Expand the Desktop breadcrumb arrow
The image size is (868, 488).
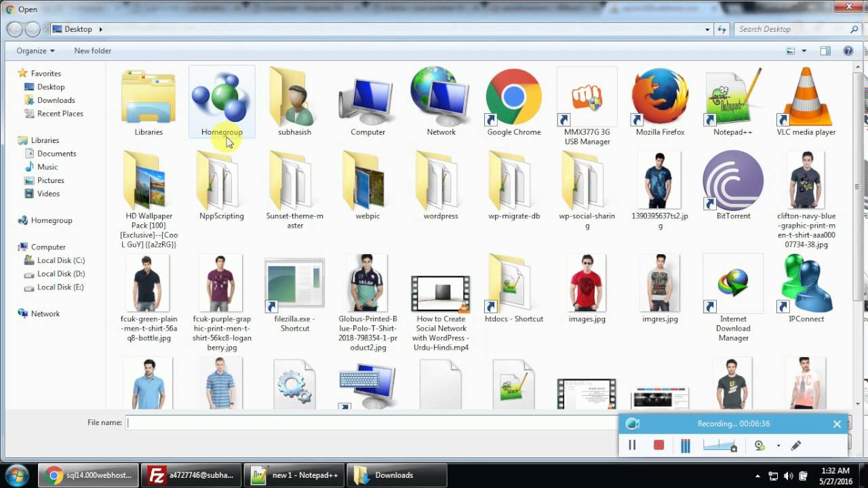(101, 29)
